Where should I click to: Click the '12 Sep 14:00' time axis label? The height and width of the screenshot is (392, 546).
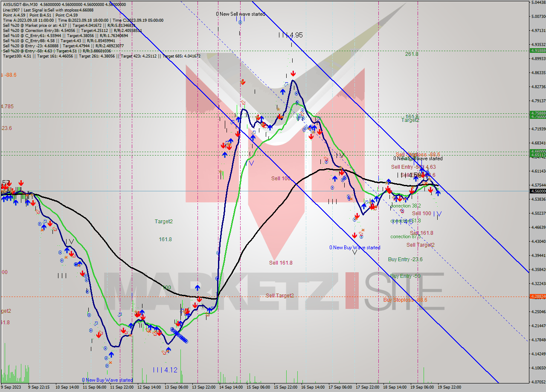149,387
